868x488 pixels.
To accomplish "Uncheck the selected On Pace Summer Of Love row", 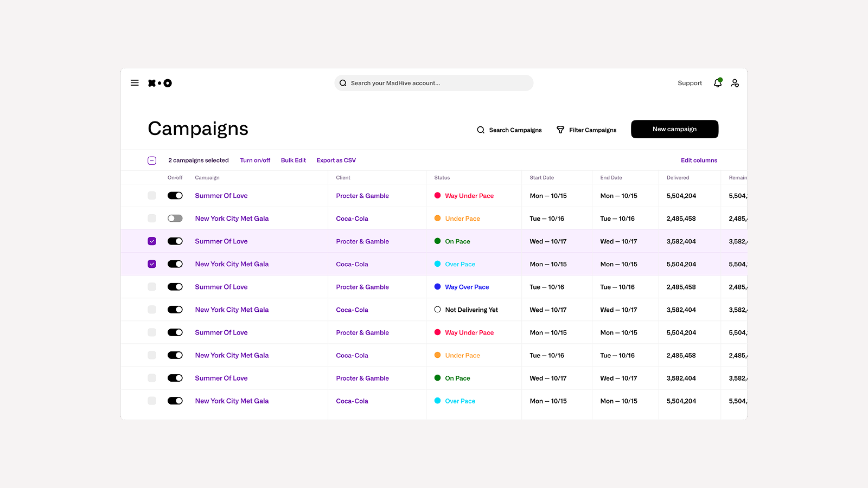I will pyautogui.click(x=152, y=241).
